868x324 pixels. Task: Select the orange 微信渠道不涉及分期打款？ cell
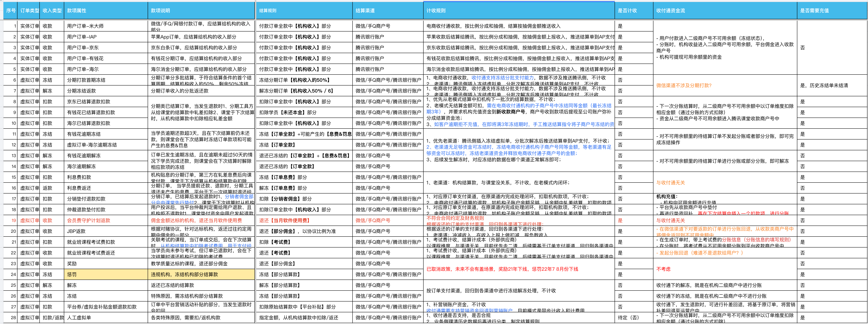[725, 85]
